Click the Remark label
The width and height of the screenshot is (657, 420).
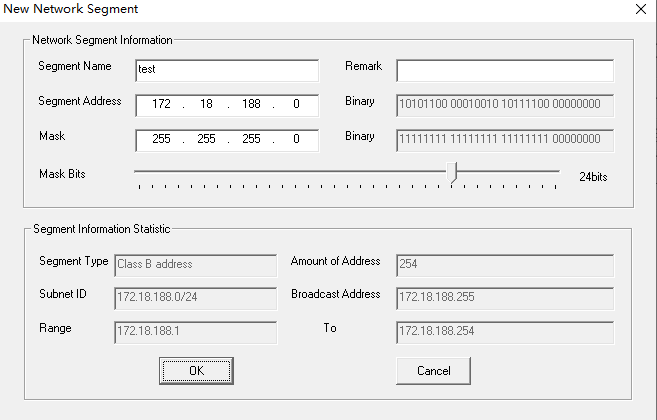pos(363,66)
